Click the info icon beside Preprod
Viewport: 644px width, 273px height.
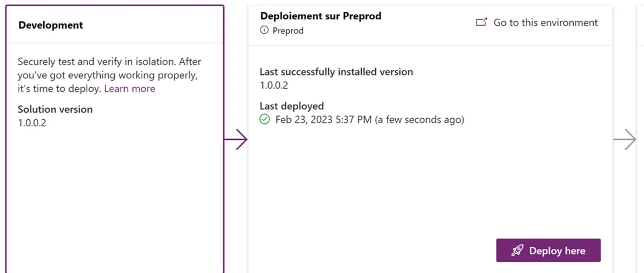point(265,30)
